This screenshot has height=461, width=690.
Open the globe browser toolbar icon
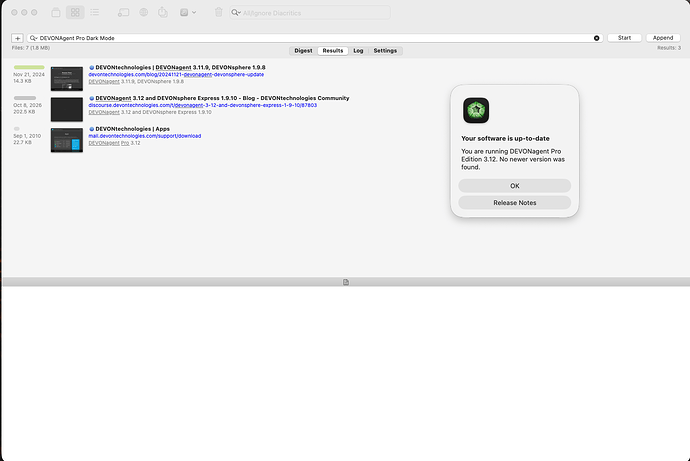tap(143, 12)
